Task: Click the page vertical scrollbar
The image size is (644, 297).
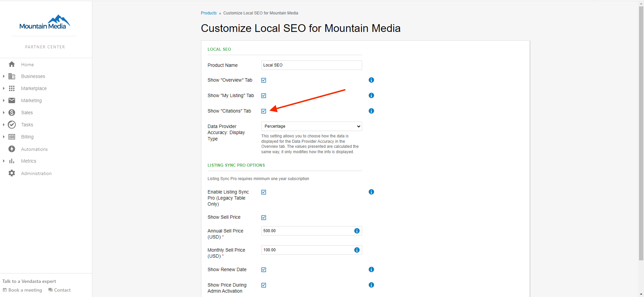Action: click(641, 133)
